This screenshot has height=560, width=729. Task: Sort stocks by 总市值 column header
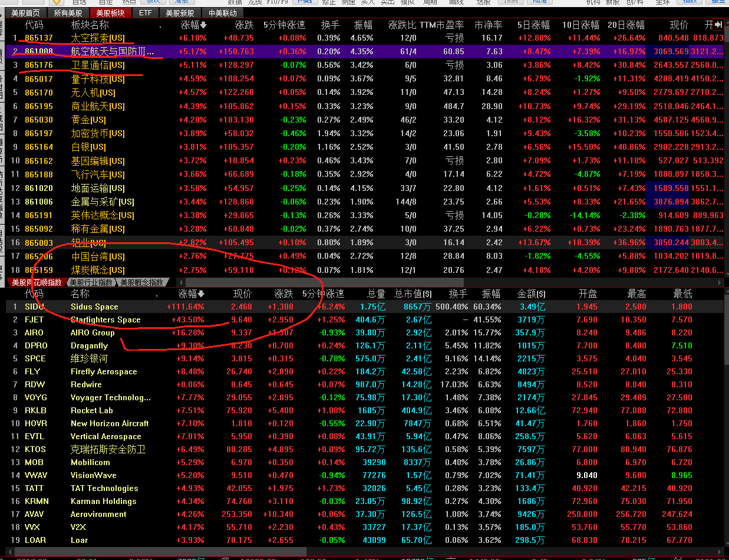pos(413,294)
